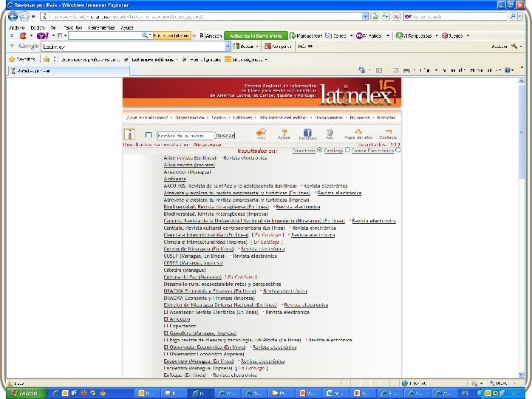The image size is (532, 399).
Task: Launch Chrome from the quick launch bar
Action: point(103,393)
